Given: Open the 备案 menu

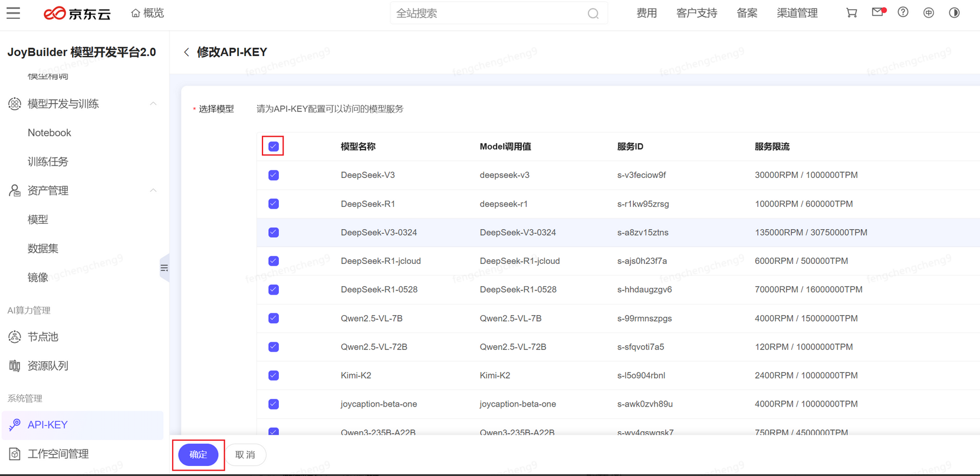Looking at the screenshot, I should [747, 13].
